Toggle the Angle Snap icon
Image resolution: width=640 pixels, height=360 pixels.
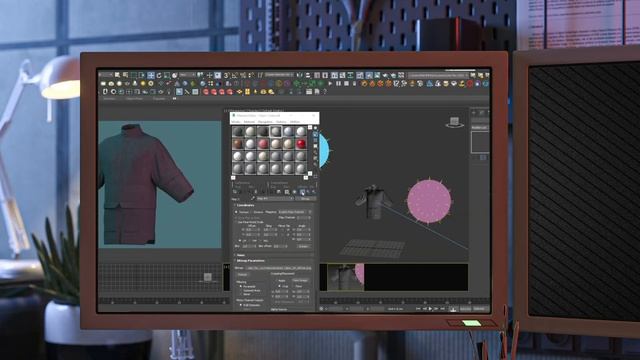coord(234,75)
